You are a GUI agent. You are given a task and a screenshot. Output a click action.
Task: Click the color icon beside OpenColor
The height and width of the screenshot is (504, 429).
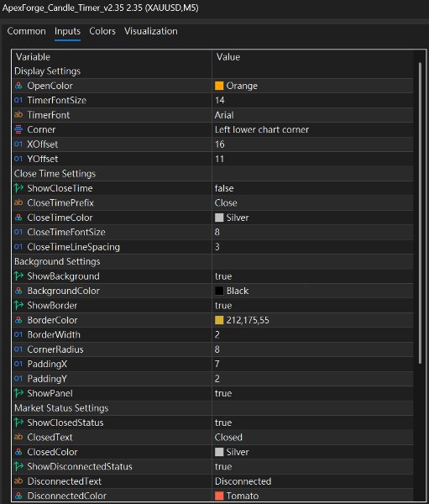pos(18,86)
